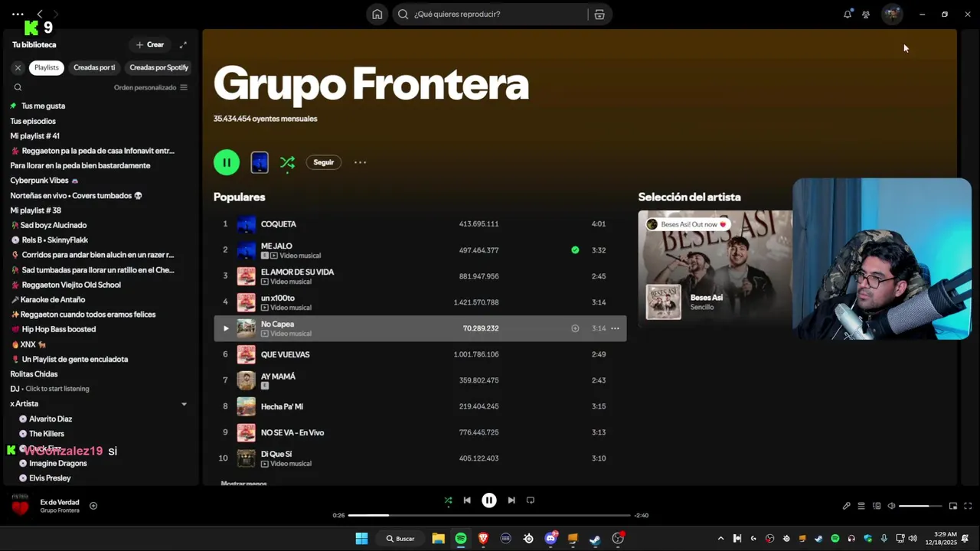Open the three-dots app menu at top left
Screen dimensions: 980x551
[x=18, y=14]
